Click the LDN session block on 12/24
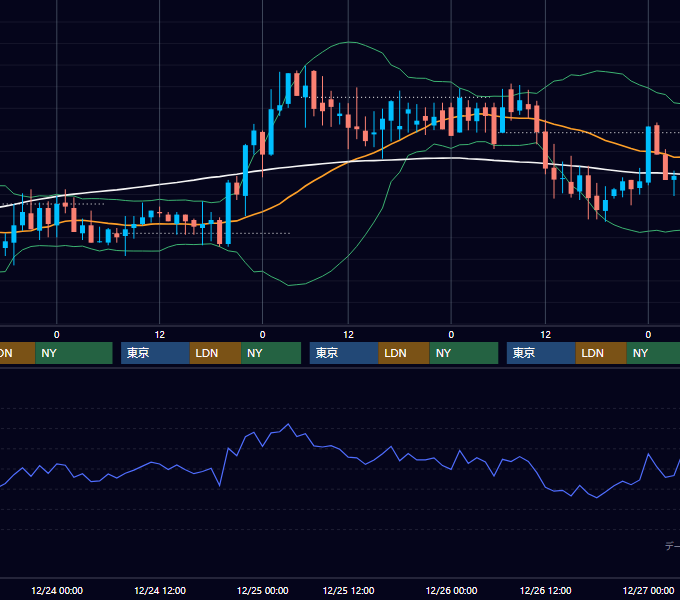 [216, 353]
